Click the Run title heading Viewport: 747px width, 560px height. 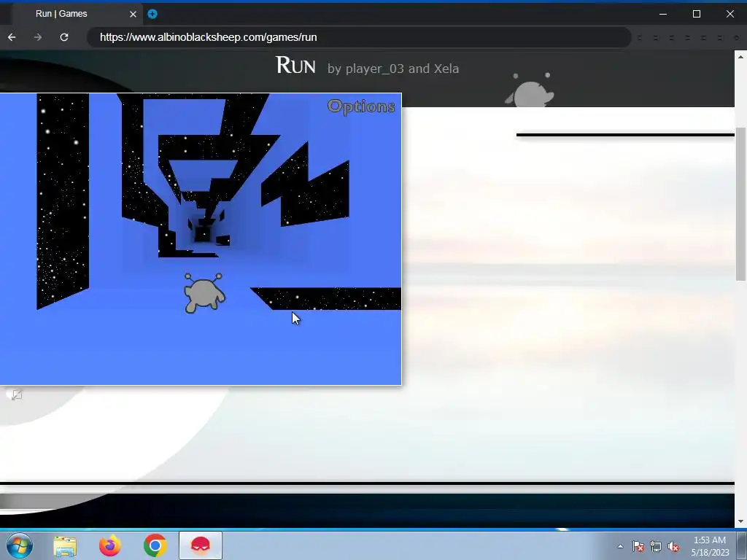(295, 66)
